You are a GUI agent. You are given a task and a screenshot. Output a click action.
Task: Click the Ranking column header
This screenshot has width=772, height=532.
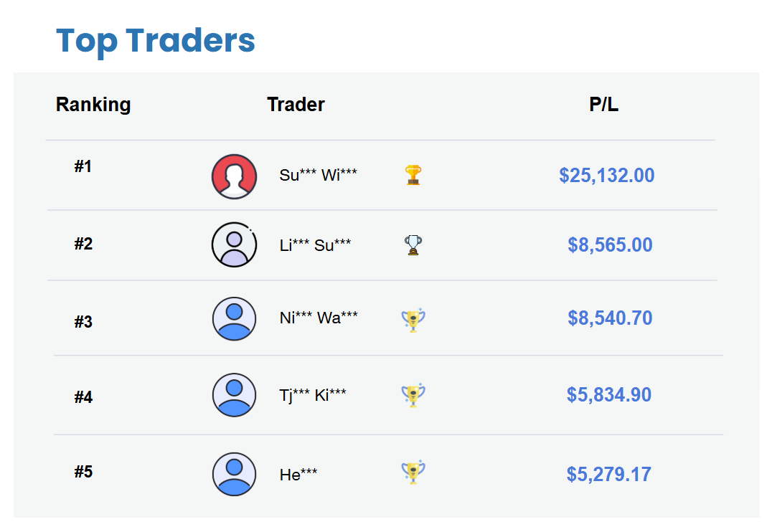tap(93, 104)
